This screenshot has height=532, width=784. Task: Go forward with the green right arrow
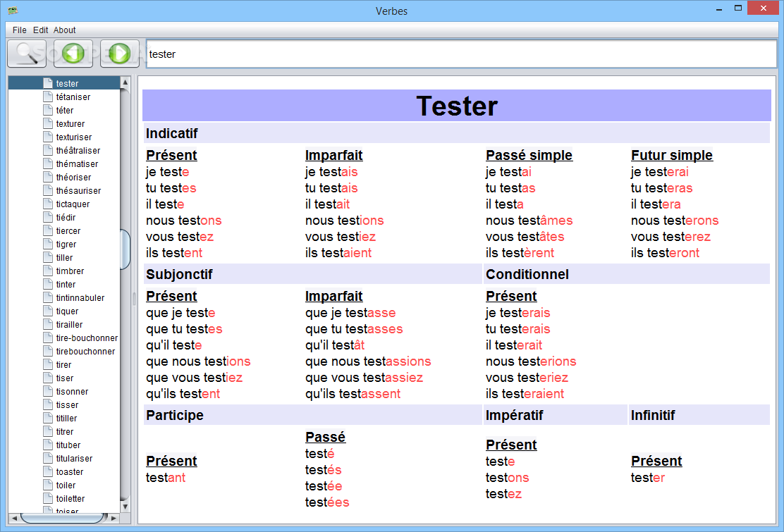[120, 54]
